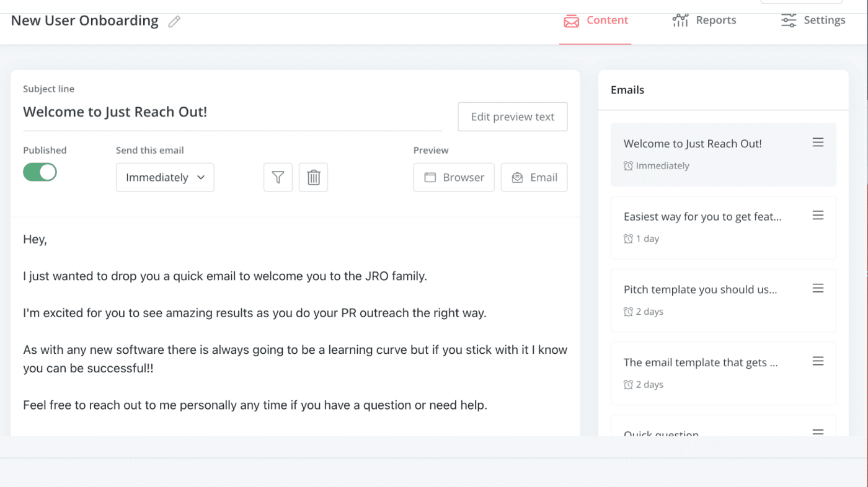The width and height of the screenshot is (868, 487).
Task: Preview the email in Browser
Action: pyautogui.click(x=454, y=177)
